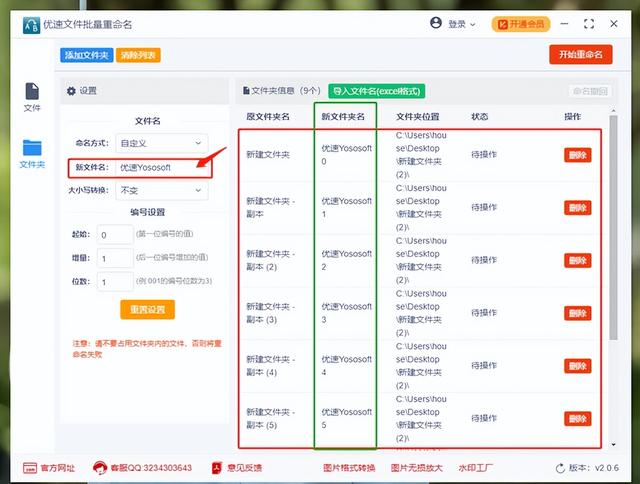Open the 命名方式 naming method dropdown
Viewport: 640px width, 484px height.
click(162, 143)
